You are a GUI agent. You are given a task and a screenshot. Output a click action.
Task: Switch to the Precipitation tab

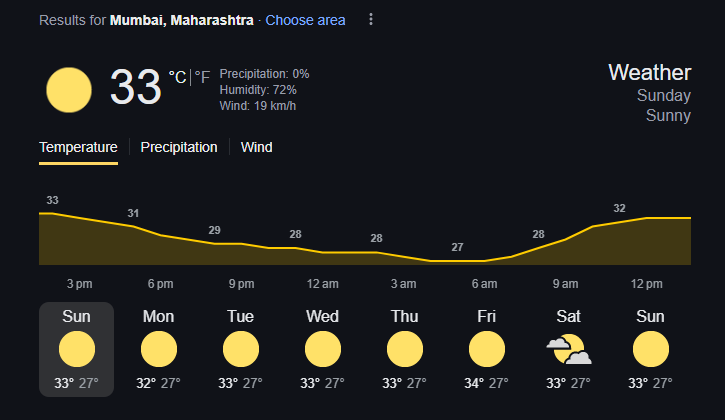179,147
